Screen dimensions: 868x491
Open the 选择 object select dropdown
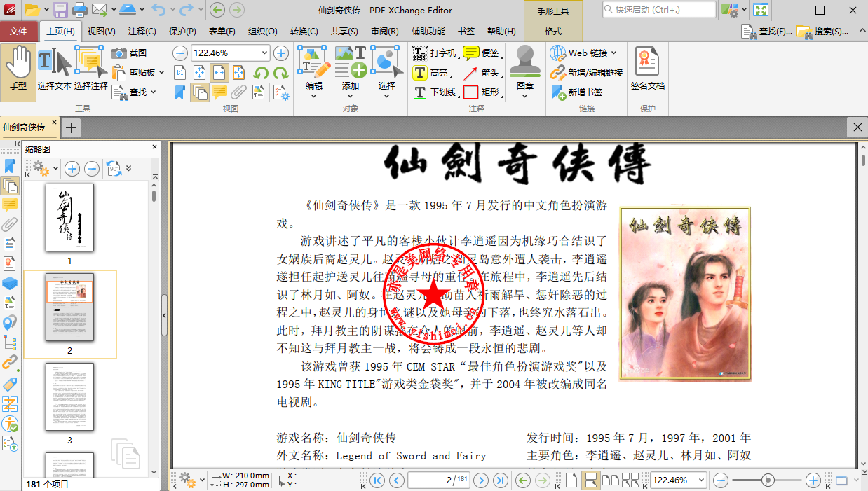click(x=386, y=71)
